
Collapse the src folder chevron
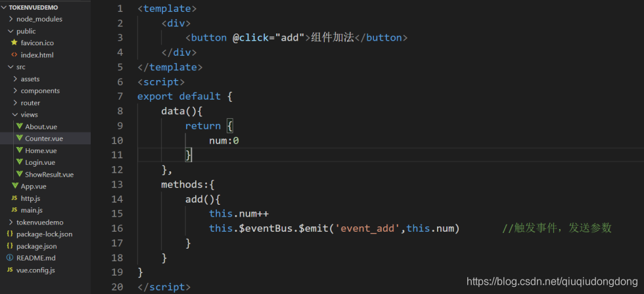pyautogui.click(x=11, y=67)
